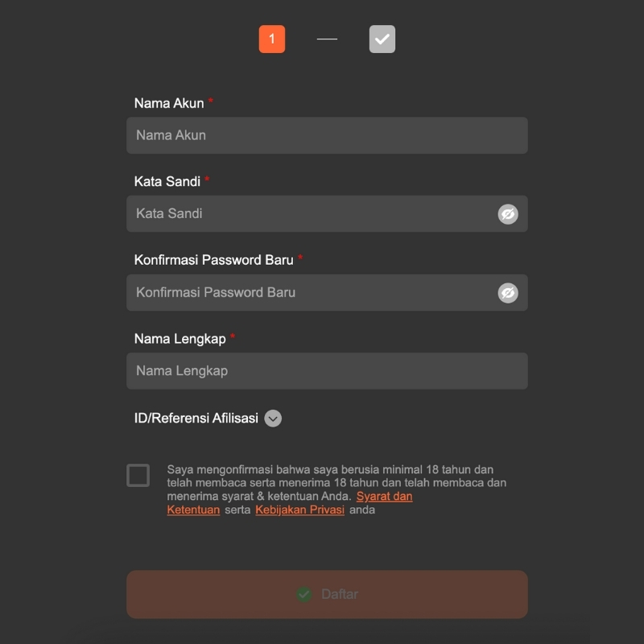Show Kata Sandi password with eye icon

coord(507,214)
